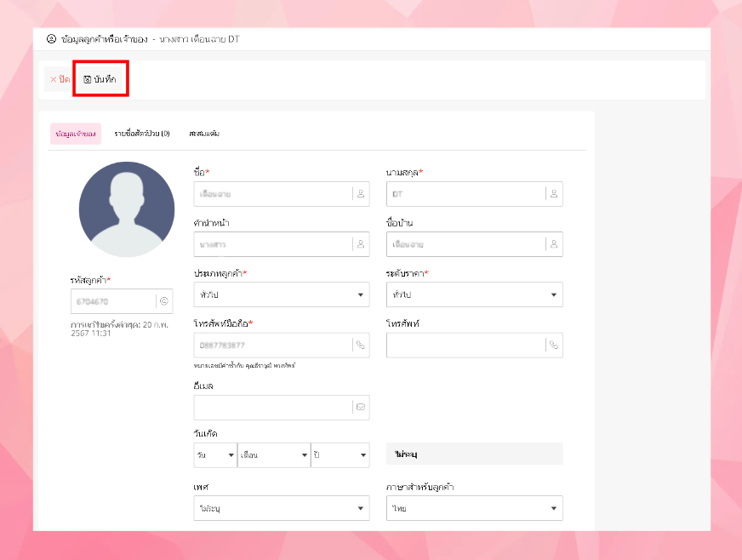This screenshot has width=742, height=560.
Task: Open the ประเภทลูกค้า dropdown
Action: (282, 294)
